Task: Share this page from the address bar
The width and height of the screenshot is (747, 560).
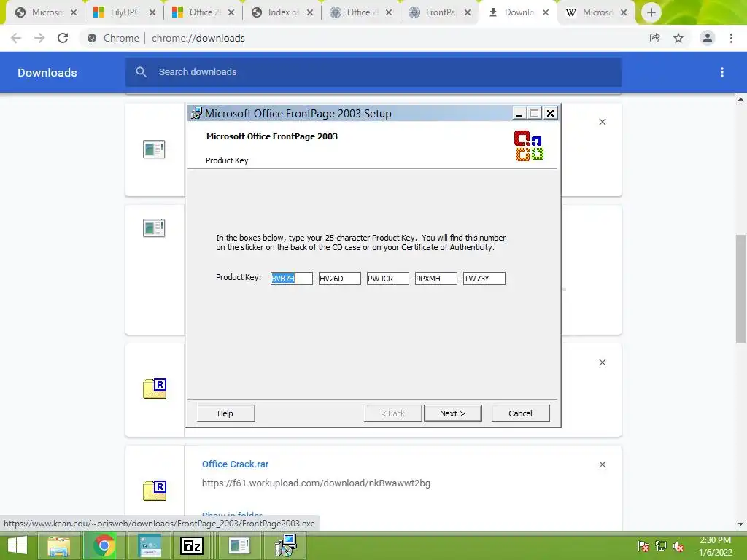Action: (655, 38)
